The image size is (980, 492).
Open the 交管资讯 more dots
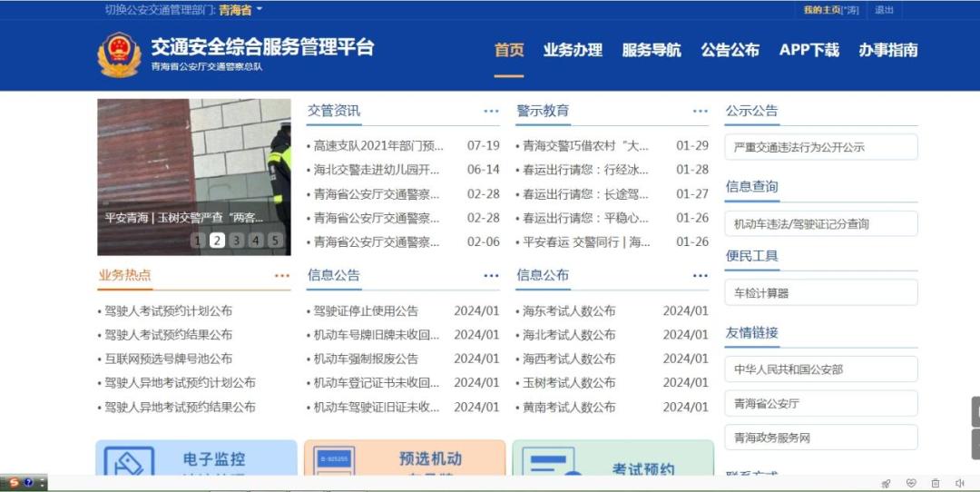(491, 112)
